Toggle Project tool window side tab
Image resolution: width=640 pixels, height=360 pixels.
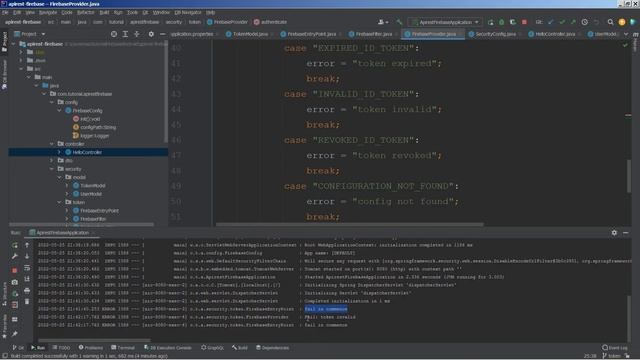click(x=4, y=42)
